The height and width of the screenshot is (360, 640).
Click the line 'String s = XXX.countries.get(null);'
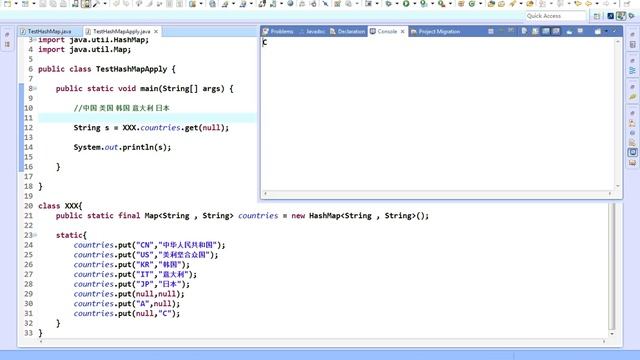(151, 128)
